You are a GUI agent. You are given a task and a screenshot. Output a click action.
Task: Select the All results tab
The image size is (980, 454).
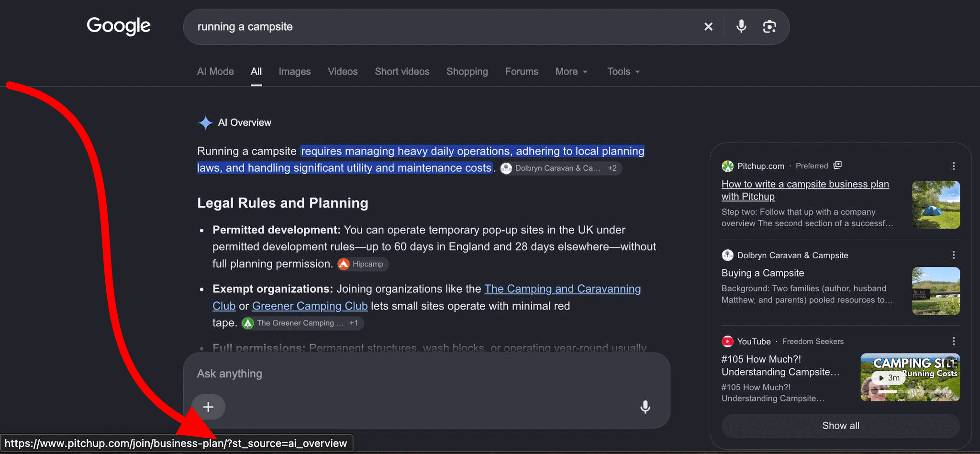coord(256,72)
